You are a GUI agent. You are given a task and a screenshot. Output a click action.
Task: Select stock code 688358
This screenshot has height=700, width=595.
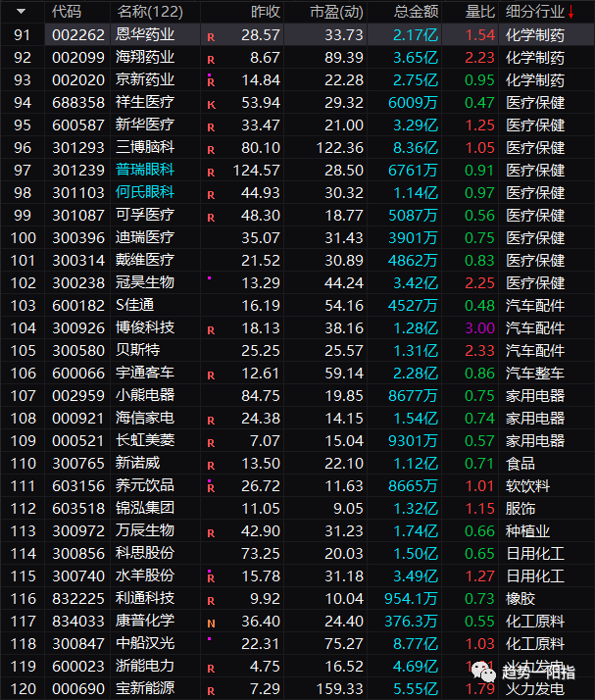tap(78, 102)
